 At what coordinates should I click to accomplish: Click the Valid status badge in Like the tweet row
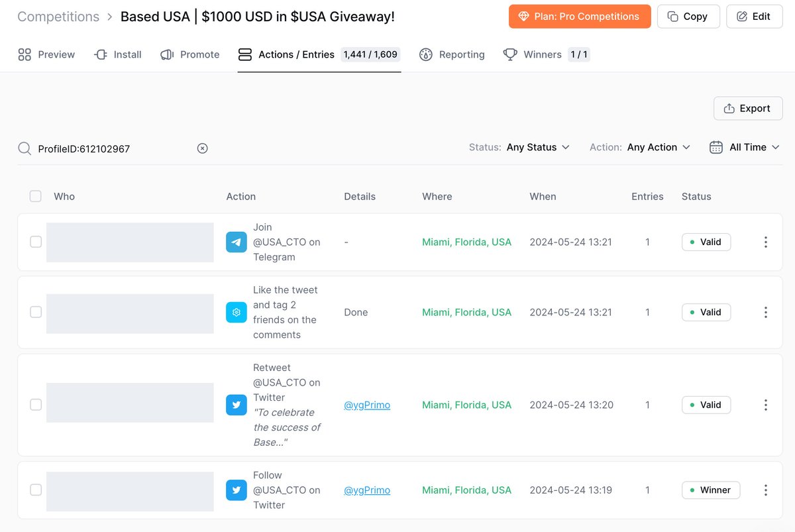click(x=706, y=312)
